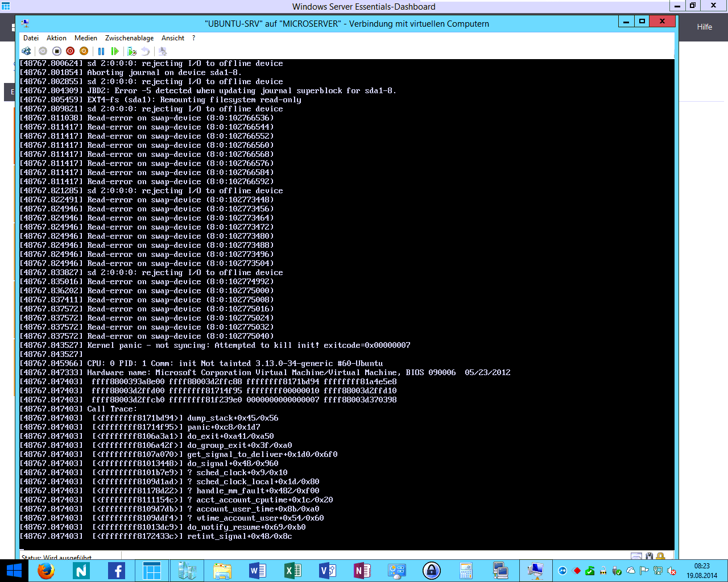The height and width of the screenshot is (582, 728).
Task: Switch to the Server Essentials Dashboard taskbar button
Action: click(x=152, y=571)
